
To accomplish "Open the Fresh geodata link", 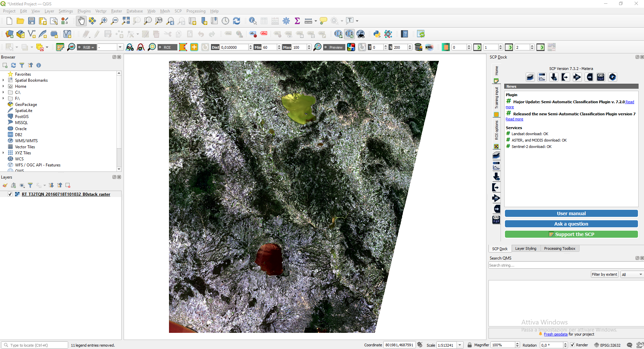I will (556, 334).
